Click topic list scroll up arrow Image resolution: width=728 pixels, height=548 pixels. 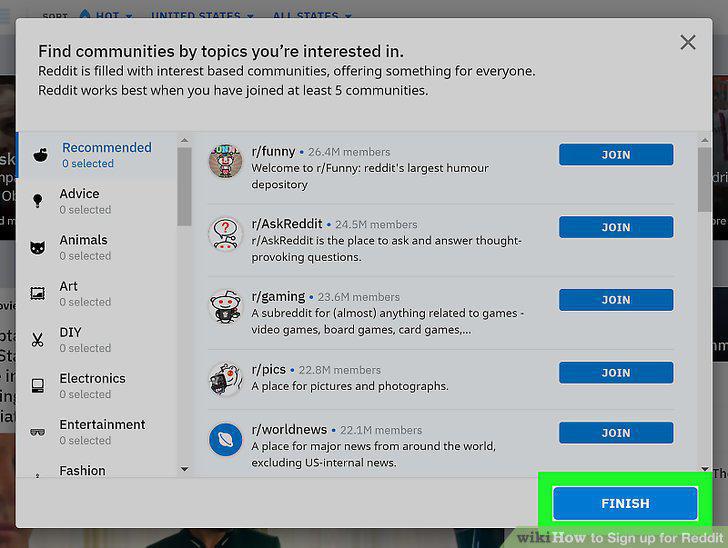184,140
